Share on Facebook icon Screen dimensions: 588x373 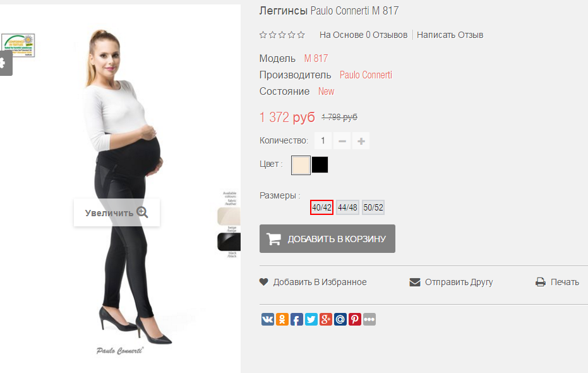297,319
